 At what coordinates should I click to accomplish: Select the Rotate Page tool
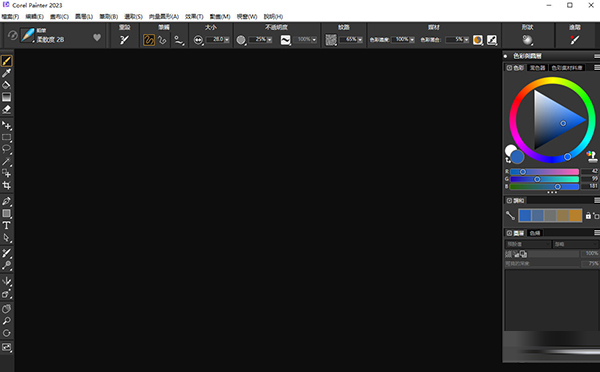pos(7,333)
